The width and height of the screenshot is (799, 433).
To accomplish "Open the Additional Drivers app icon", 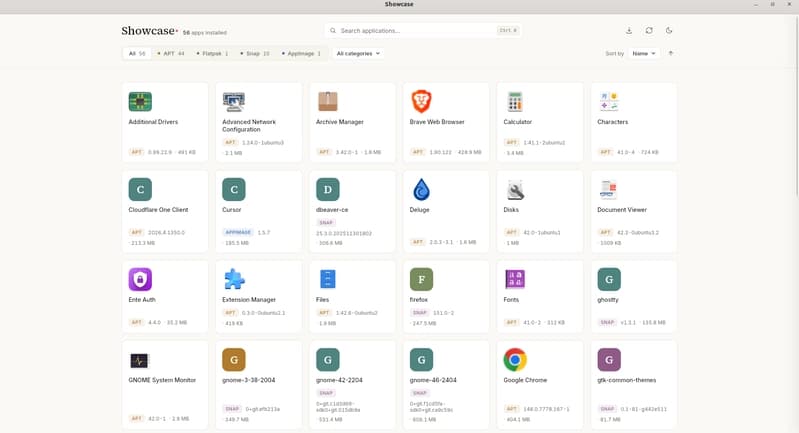I will tap(140, 101).
